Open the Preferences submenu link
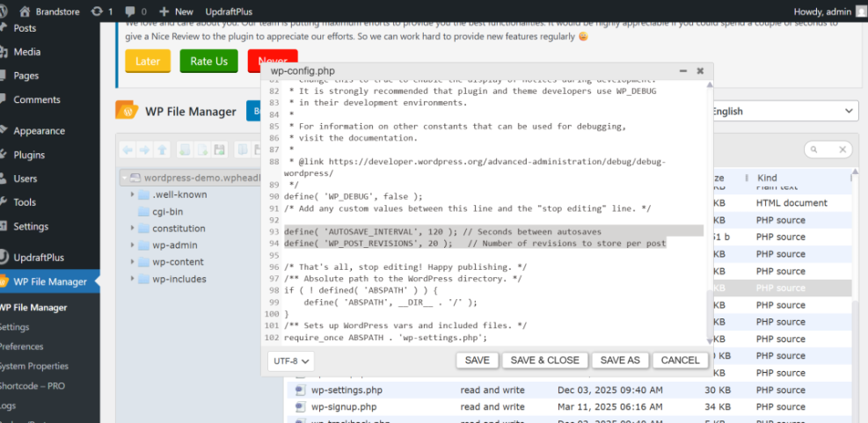 click(x=21, y=346)
